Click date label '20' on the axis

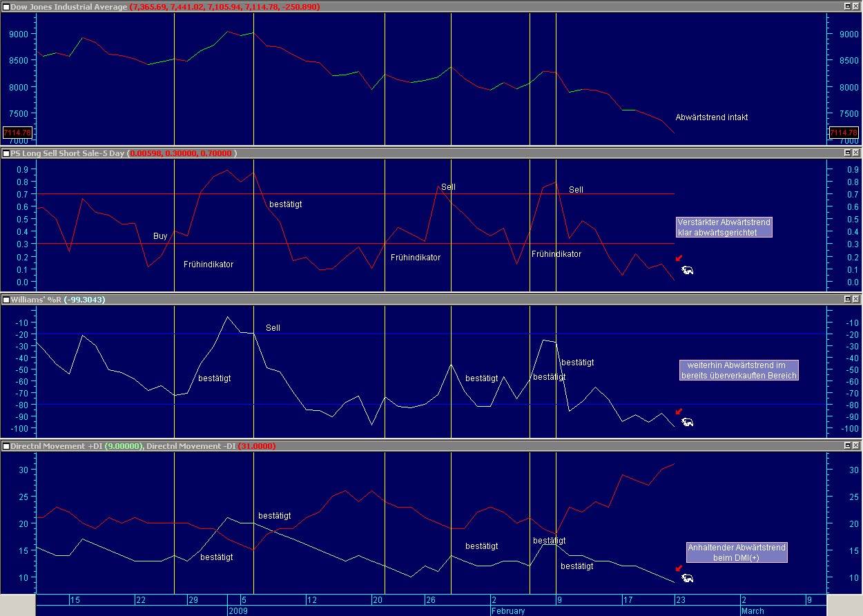coord(378,600)
